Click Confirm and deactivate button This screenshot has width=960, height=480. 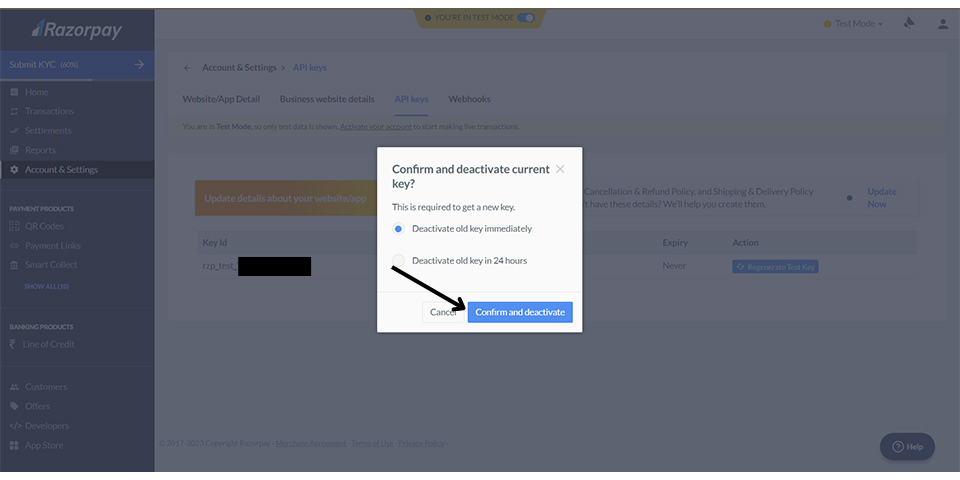pyautogui.click(x=520, y=312)
